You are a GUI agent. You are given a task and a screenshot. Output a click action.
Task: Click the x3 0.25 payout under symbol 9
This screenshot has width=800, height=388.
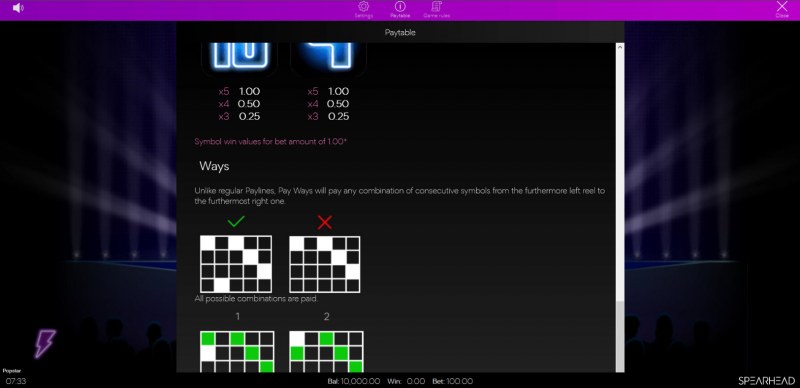coord(328,116)
